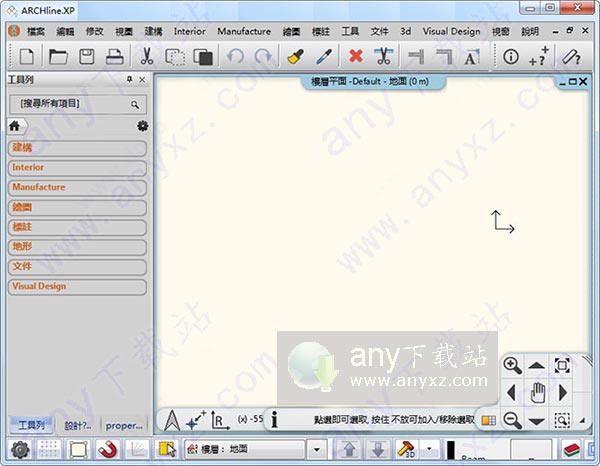Activate the pan hand tool
600x466 pixels.
pyautogui.click(x=537, y=393)
